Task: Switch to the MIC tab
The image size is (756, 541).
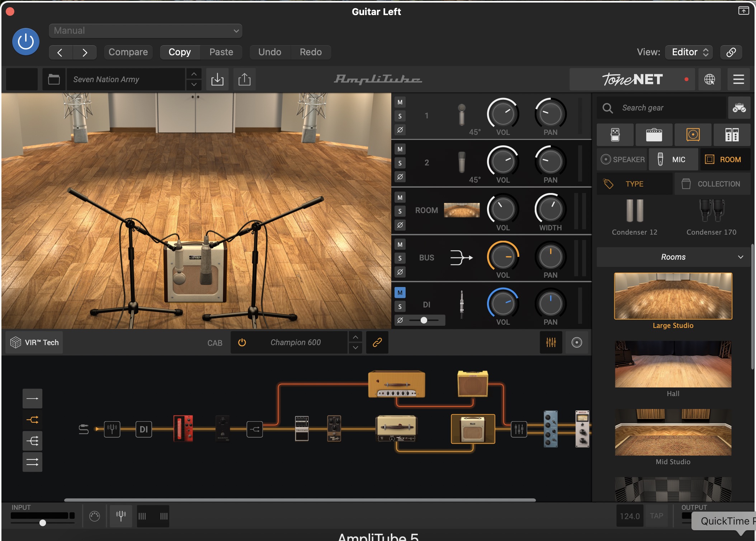Action: (673, 160)
